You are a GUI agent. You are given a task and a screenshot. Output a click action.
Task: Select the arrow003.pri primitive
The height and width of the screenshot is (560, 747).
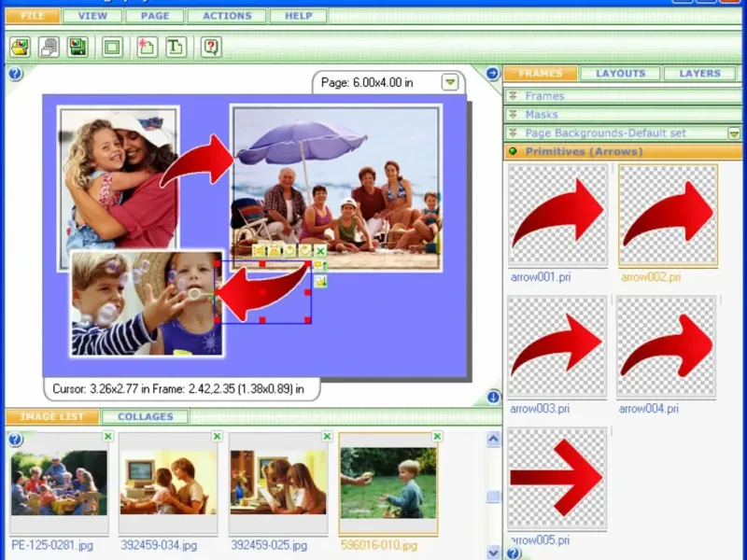[557, 346]
